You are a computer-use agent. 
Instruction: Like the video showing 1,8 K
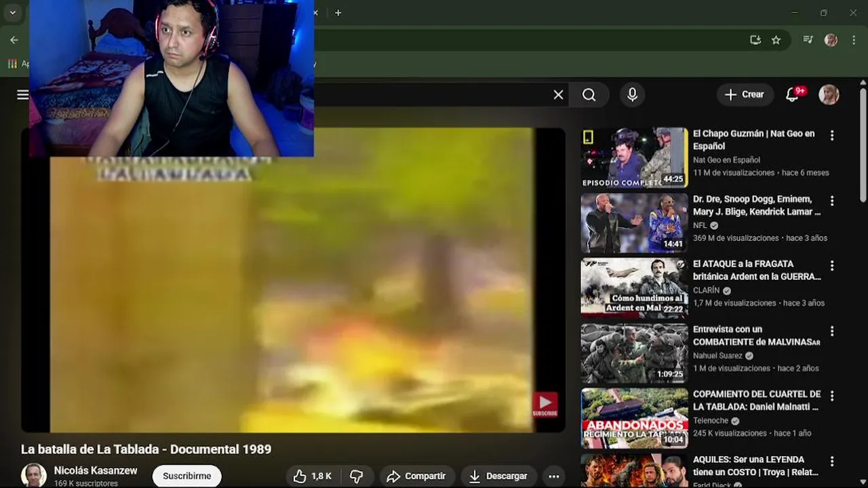coord(312,476)
